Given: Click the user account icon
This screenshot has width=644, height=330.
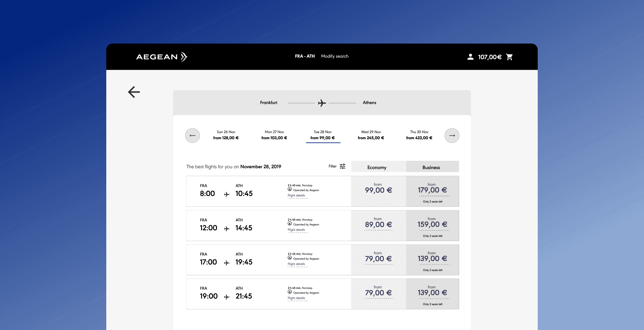Looking at the screenshot, I should [x=470, y=57].
